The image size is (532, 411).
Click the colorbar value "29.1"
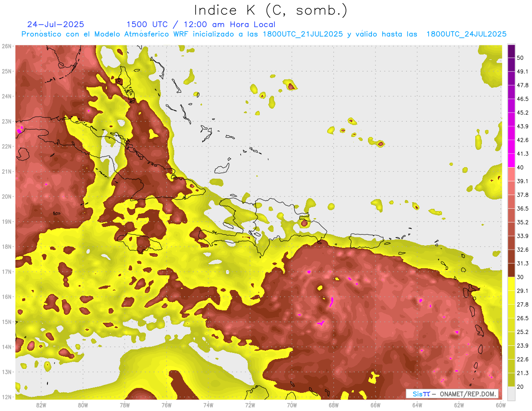[x=522, y=290]
